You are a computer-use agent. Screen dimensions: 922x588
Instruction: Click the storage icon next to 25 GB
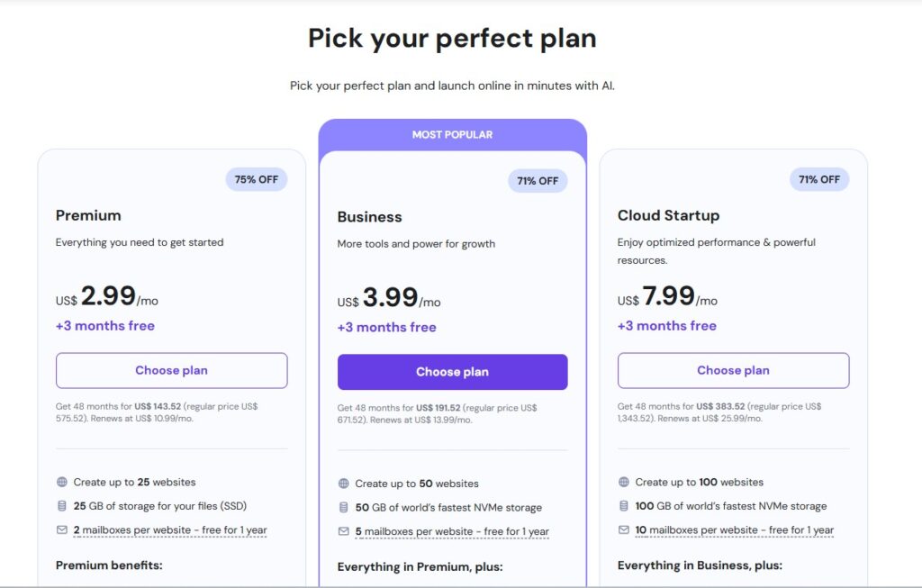(62, 506)
